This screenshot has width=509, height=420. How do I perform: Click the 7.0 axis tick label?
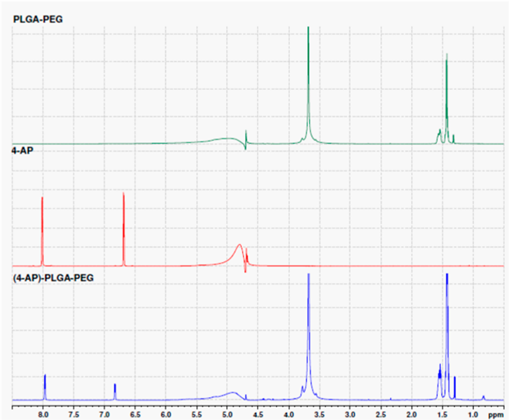pos(105,415)
